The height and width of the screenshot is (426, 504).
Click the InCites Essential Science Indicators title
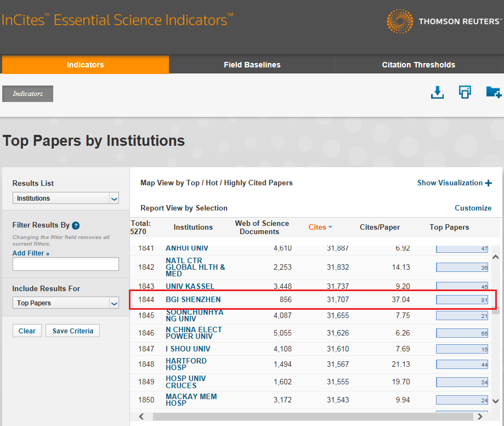click(117, 20)
